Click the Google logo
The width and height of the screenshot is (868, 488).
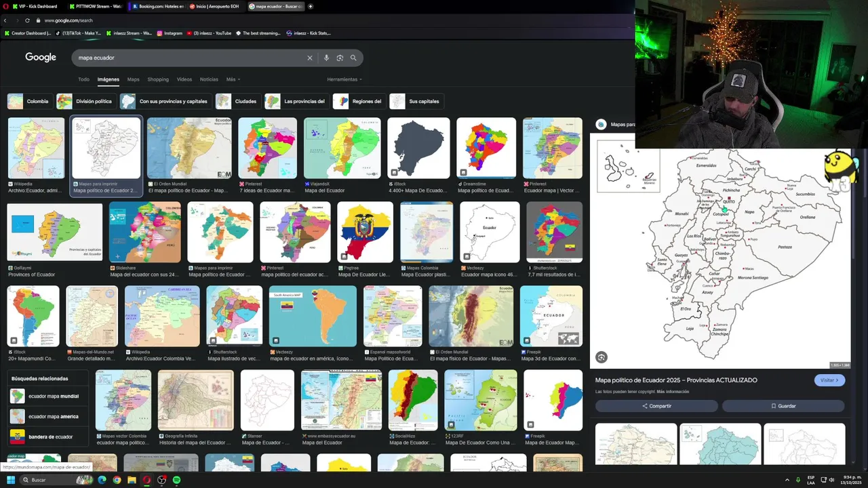pos(41,58)
